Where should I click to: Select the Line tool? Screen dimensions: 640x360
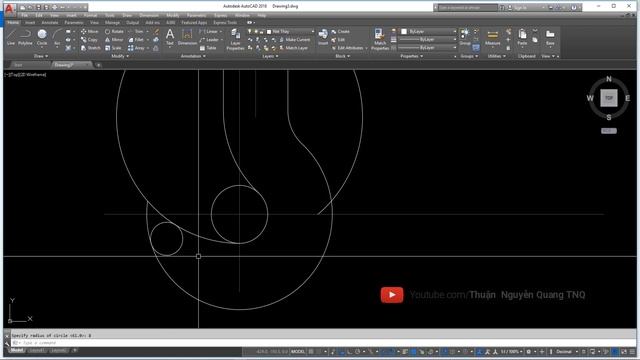click(x=11, y=37)
